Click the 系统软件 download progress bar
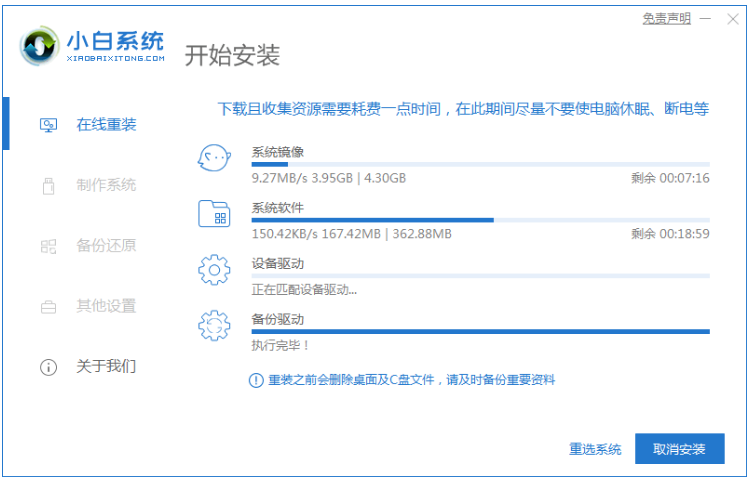The width and height of the screenshot is (752, 483). (480, 220)
